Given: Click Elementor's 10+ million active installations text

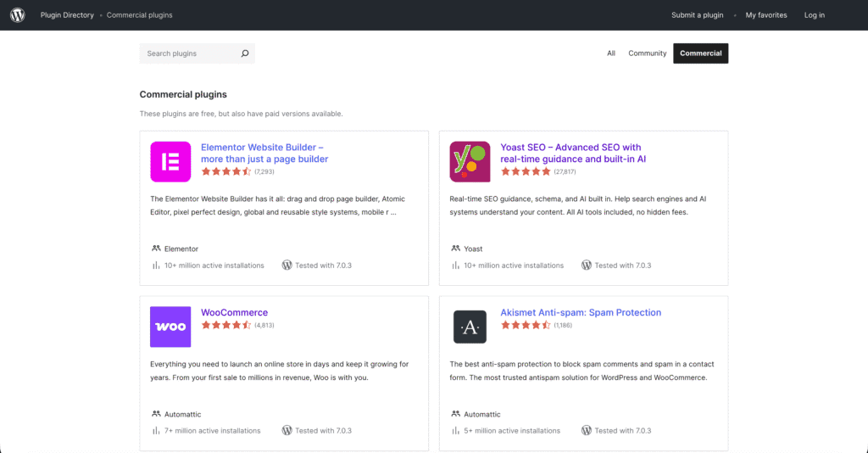Looking at the screenshot, I should (x=214, y=266).
